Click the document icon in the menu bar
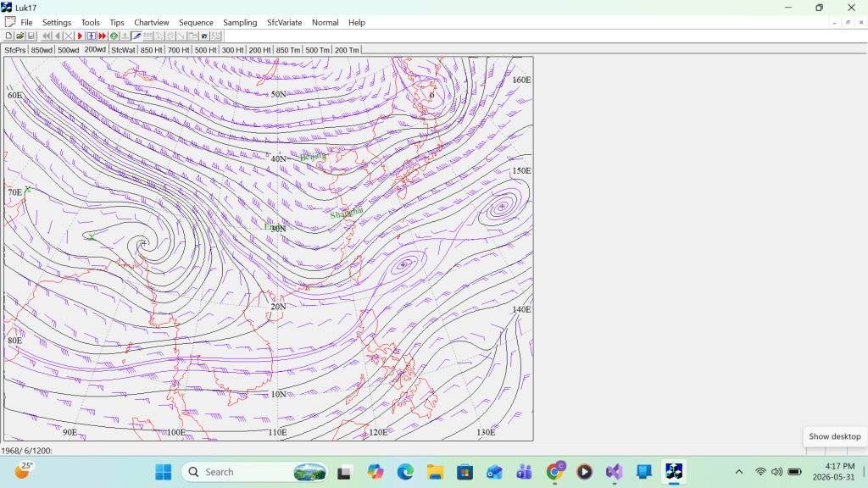Viewport: 868px width, 488px height. (9, 22)
